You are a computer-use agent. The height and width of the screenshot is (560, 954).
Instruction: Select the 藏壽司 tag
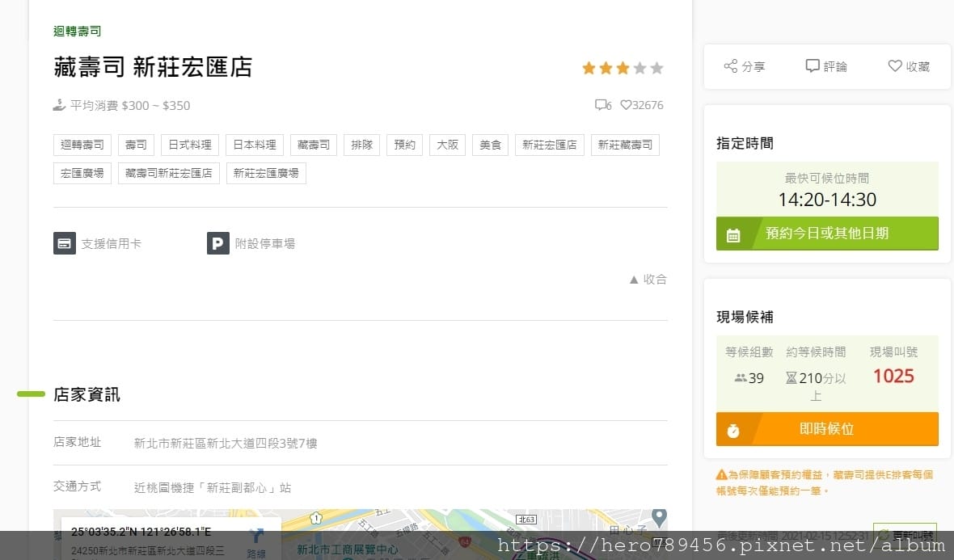coord(314,145)
